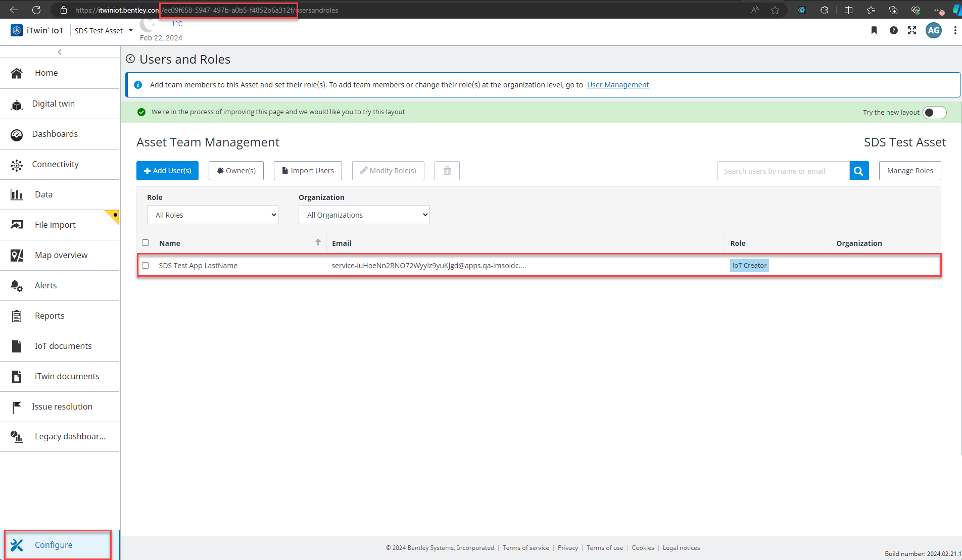This screenshot has width=962, height=560.
Task: Toggle the Try the new layout switch
Action: (934, 113)
